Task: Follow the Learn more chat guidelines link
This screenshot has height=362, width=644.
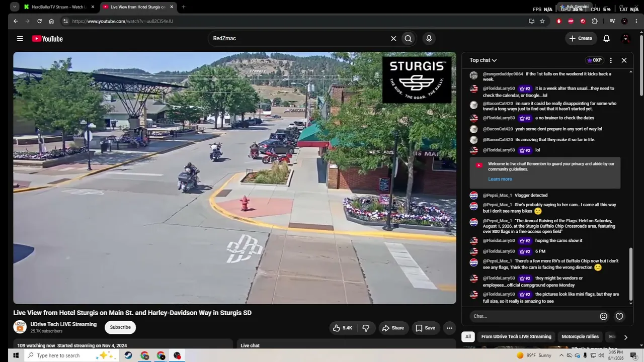Action: pyautogui.click(x=500, y=179)
